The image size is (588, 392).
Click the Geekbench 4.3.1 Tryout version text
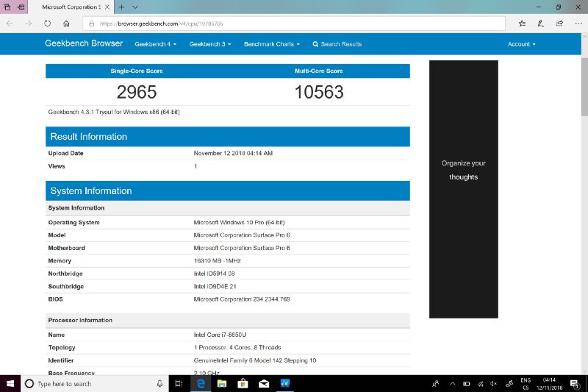(x=114, y=112)
